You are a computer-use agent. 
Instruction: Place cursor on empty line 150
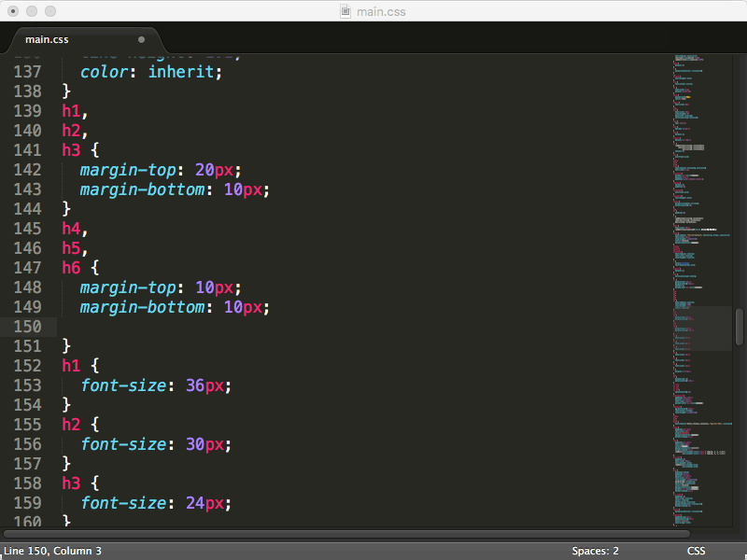point(280,327)
